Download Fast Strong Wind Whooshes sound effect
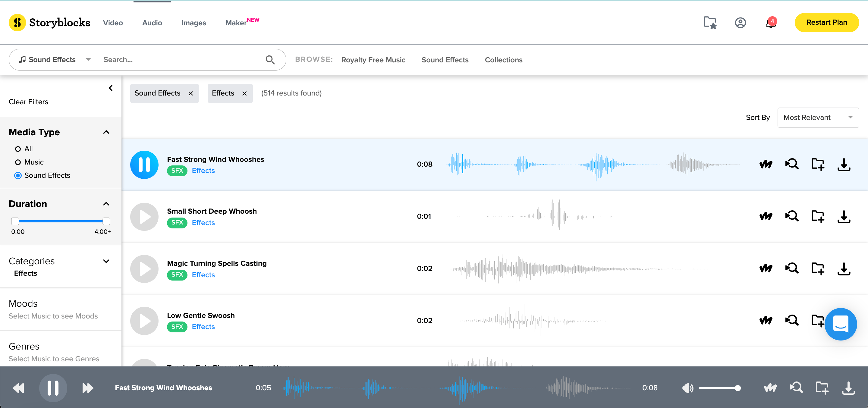Screen dimensions: 868x408 click(x=843, y=165)
